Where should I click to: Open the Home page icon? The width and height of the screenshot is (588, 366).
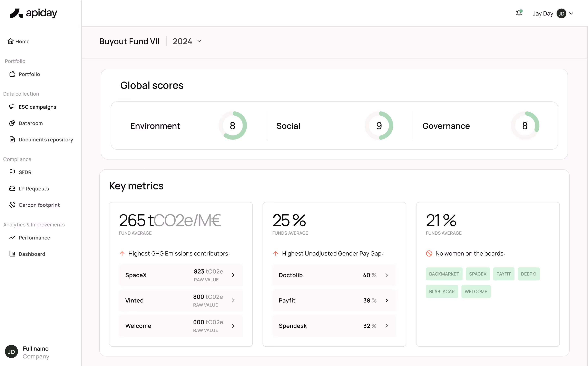[x=10, y=41]
